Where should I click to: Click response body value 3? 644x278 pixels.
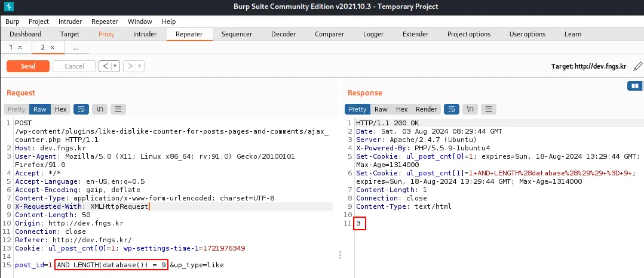(358, 224)
